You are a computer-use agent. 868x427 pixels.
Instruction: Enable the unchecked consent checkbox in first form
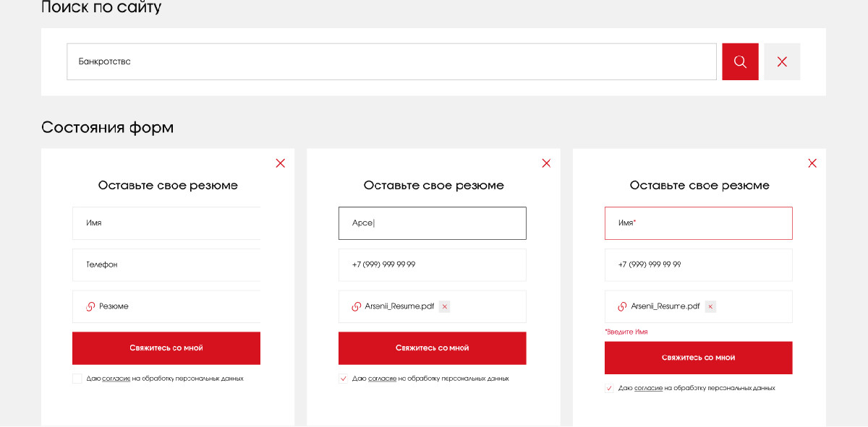[x=77, y=379]
